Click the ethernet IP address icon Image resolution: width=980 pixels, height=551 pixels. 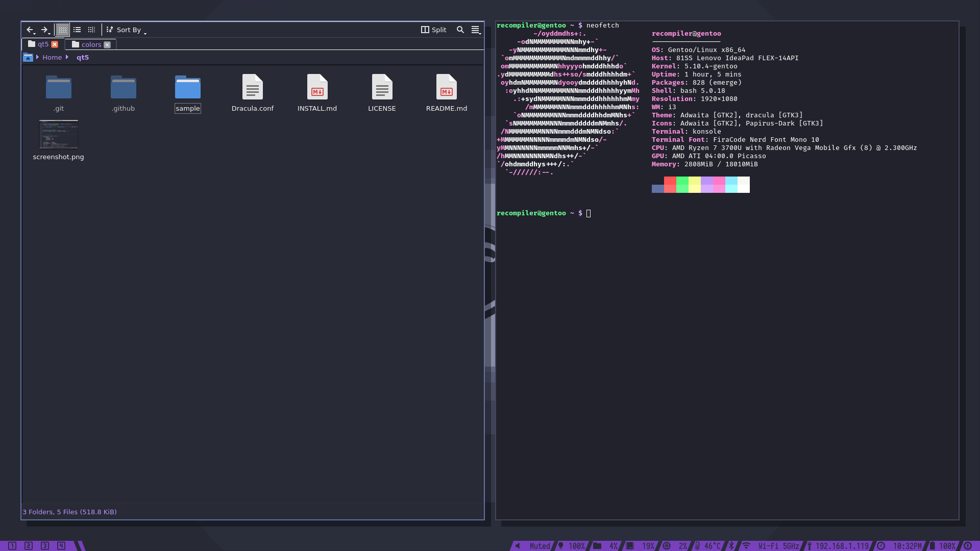tap(810, 546)
